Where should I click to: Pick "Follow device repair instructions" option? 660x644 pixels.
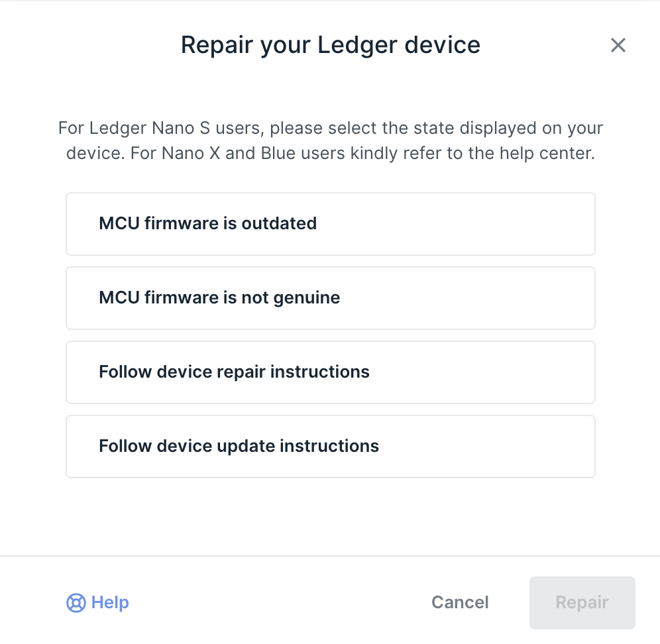(330, 372)
